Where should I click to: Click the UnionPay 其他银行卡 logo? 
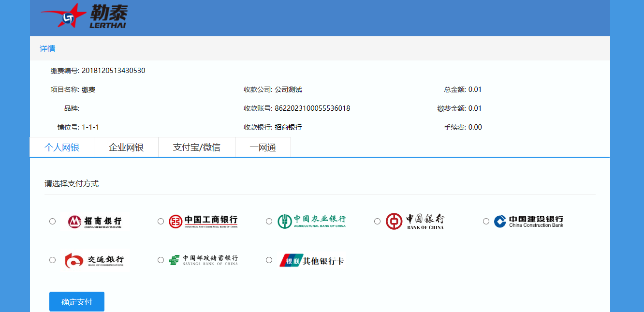311,260
